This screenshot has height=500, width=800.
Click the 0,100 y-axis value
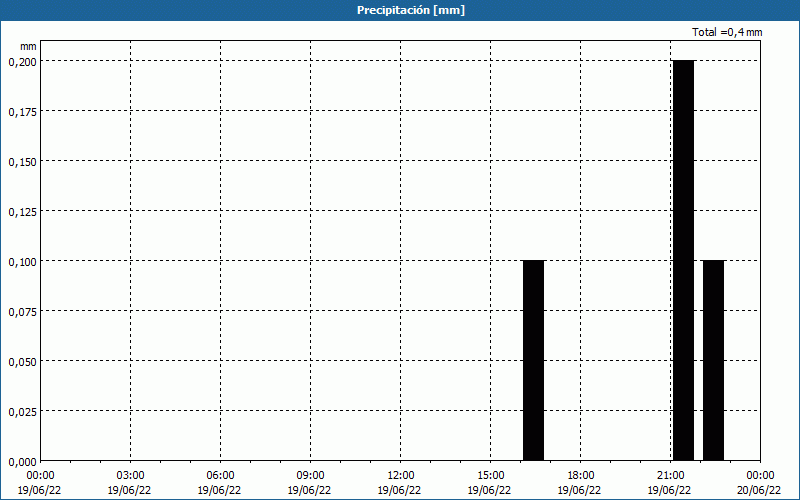click(22, 262)
